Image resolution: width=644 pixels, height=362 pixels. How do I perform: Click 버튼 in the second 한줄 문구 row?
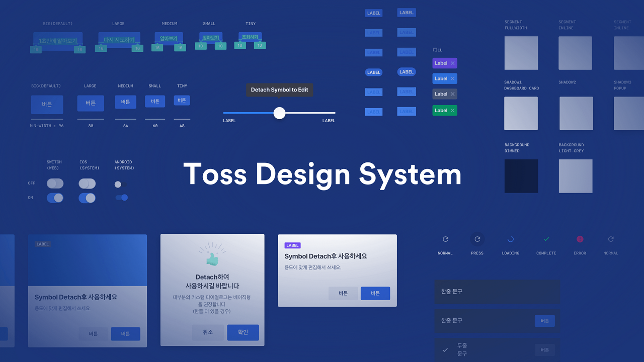[x=545, y=321]
